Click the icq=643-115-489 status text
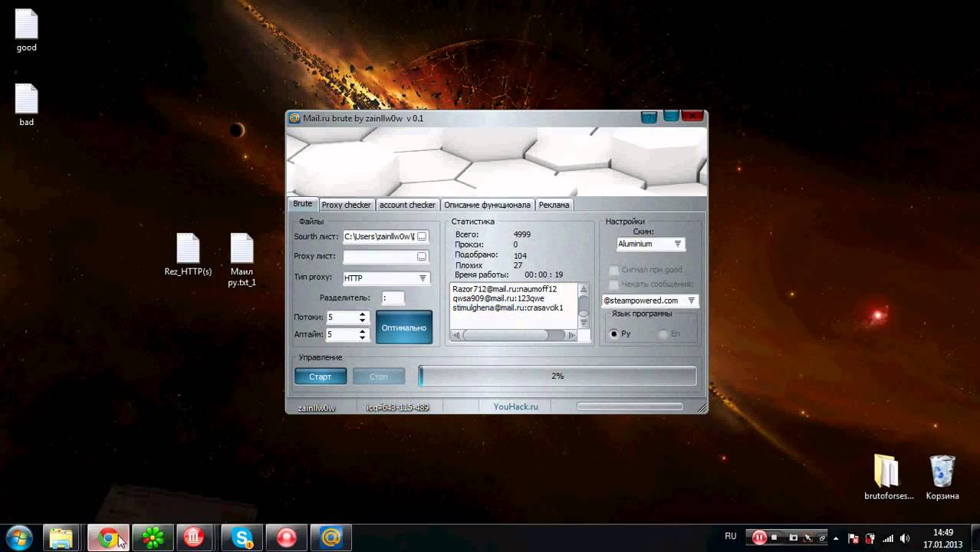The image size is (980, 552). tap(397, 407)
